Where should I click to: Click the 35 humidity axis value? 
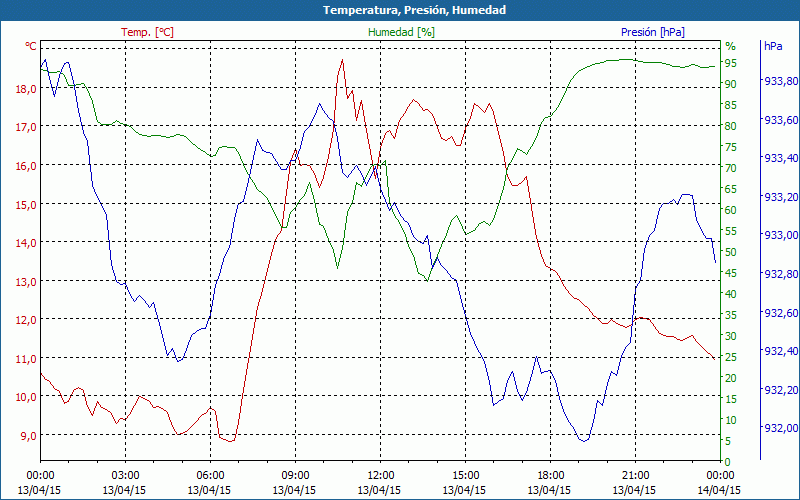coord(731,315)
